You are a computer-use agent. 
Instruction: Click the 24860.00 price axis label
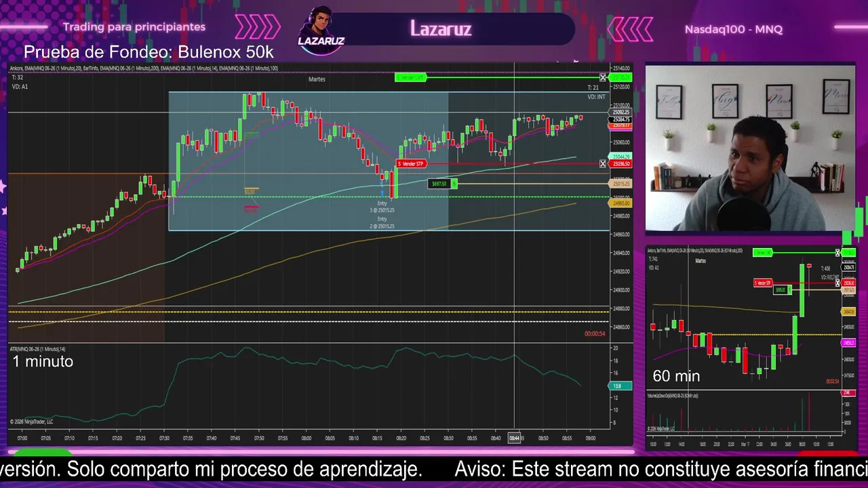tap(621, 327)
